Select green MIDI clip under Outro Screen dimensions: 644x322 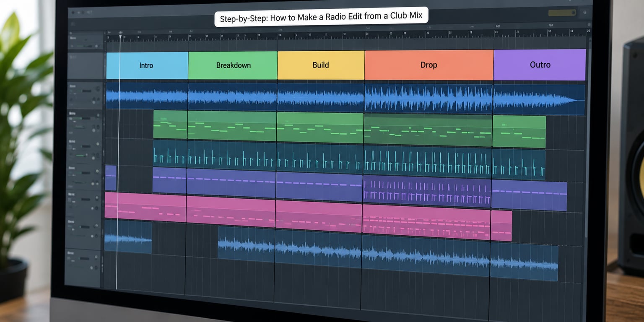[x=519, y=132]
